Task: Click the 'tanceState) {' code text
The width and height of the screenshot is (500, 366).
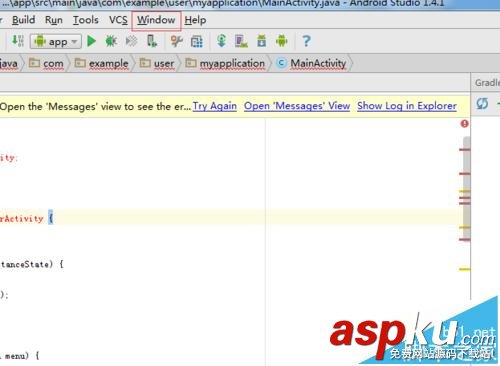Action: [32, 264]
